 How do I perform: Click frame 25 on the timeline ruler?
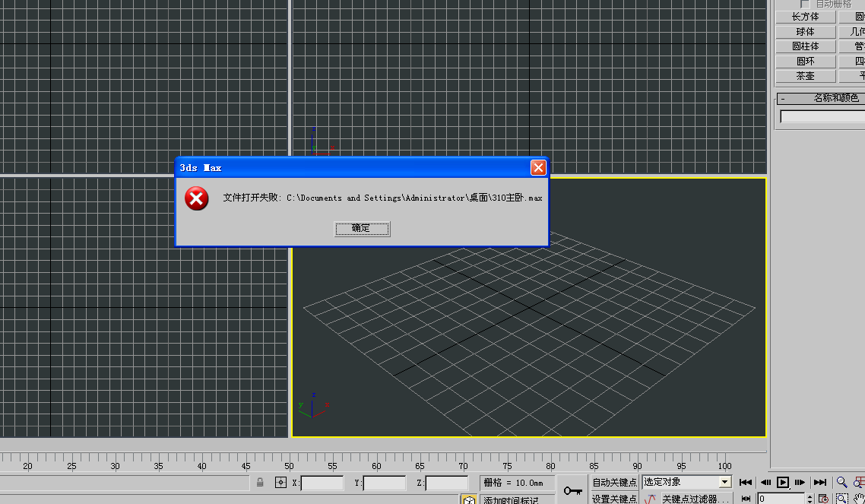pos(71,466)
